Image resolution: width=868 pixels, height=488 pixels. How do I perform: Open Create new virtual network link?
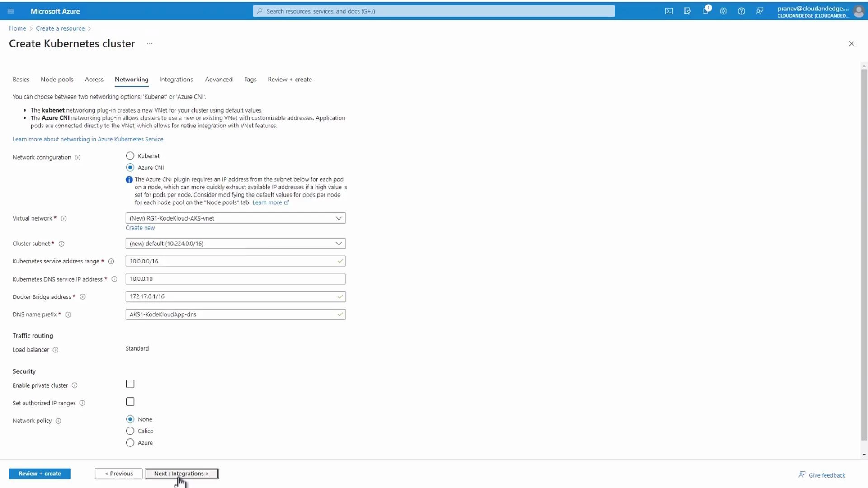coord(140,227)
